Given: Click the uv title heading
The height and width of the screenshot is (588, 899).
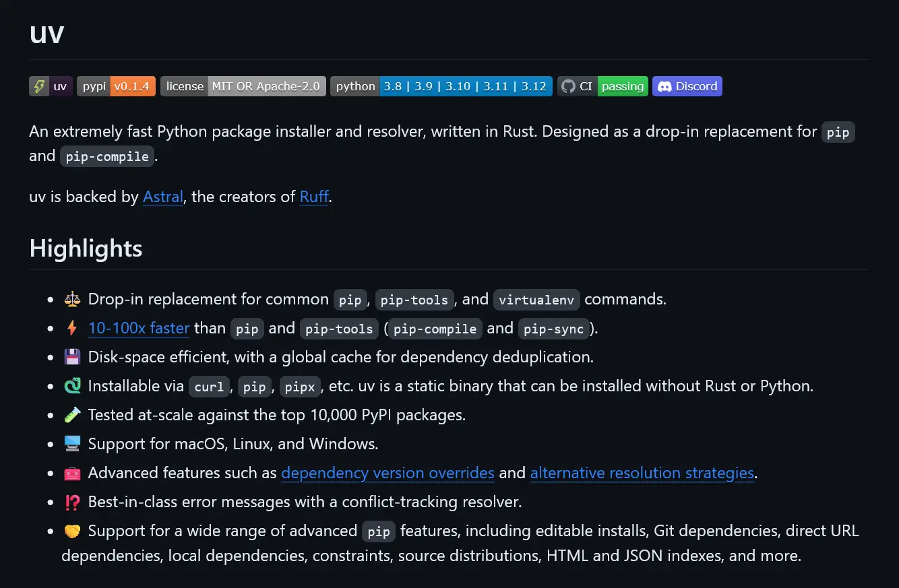Looking at the screenshot, I should [46, 32].
